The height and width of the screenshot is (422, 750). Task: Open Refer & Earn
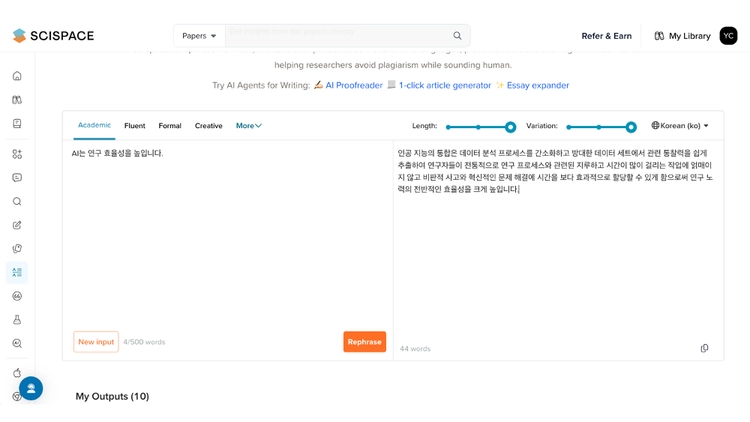tap(607, 36)
